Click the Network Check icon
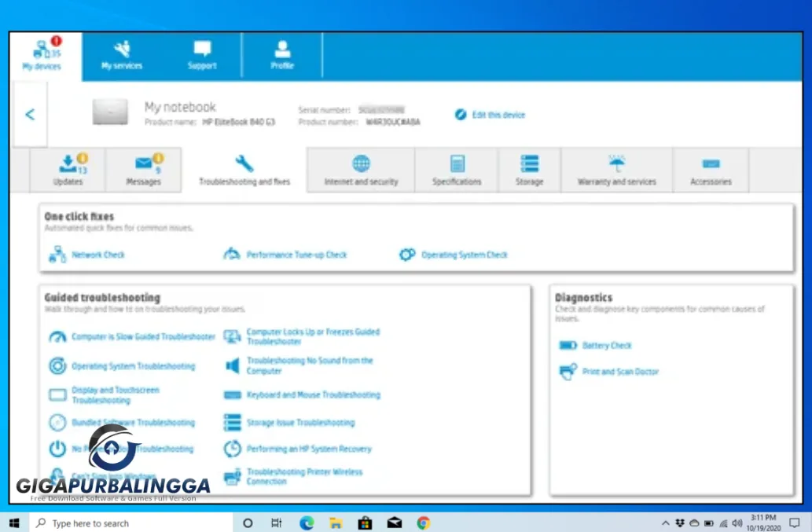812x532 pixels. 57,255
